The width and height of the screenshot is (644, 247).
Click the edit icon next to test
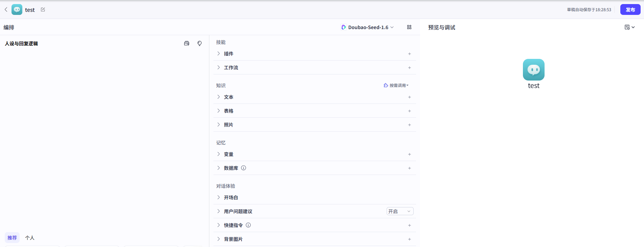(x=43, y=9)
